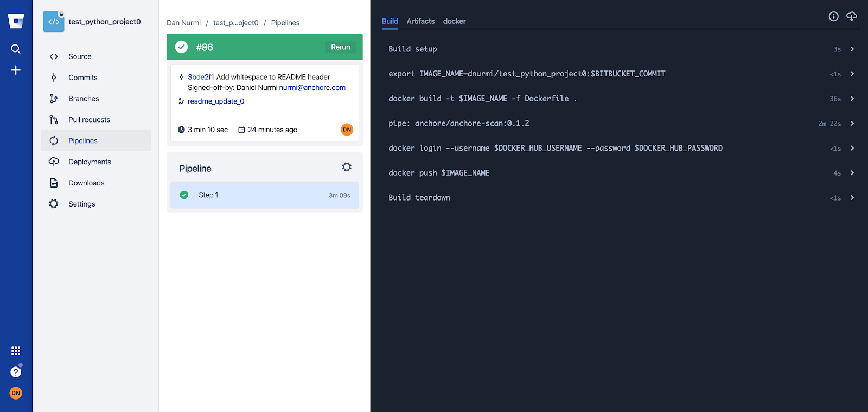Click the Pipelines breadcrumb link
The image size is (868, 412).
pos(285,23)
